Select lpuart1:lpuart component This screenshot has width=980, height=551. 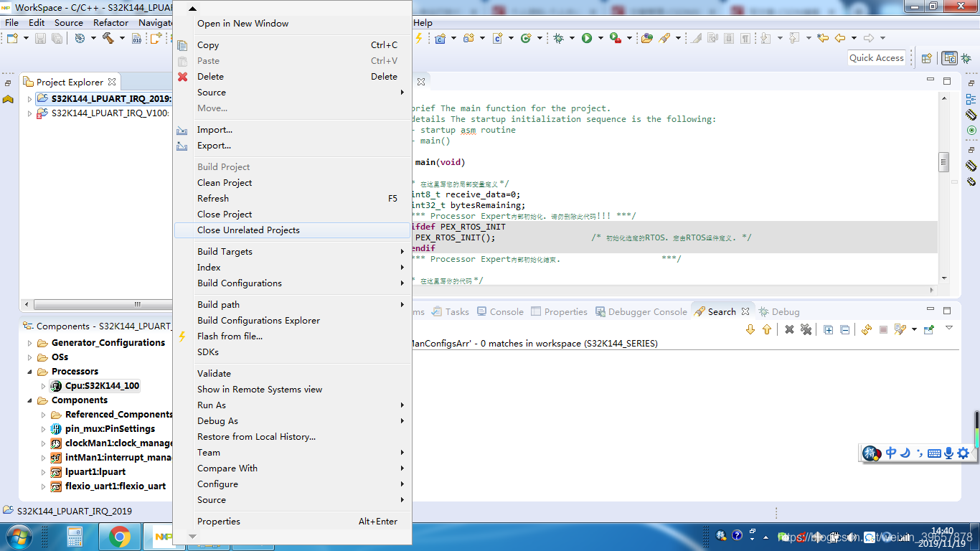click(95, 472)
